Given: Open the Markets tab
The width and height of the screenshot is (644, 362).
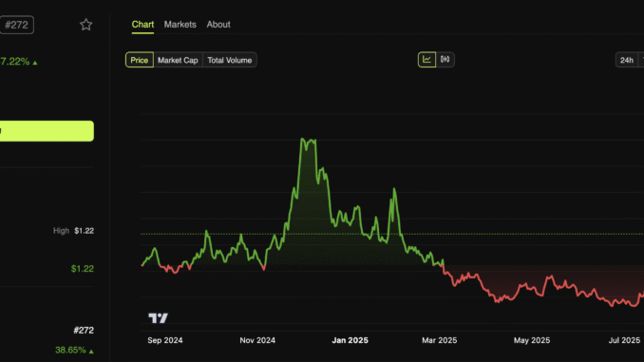Looking at the screenshot, I should [180, 25].
